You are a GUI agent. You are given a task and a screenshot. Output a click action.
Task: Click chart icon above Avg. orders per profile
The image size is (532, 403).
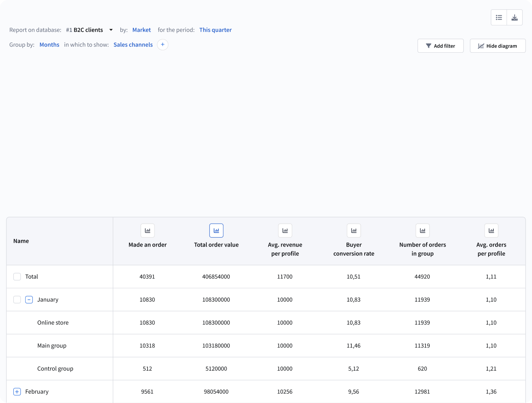coord(491,230)
